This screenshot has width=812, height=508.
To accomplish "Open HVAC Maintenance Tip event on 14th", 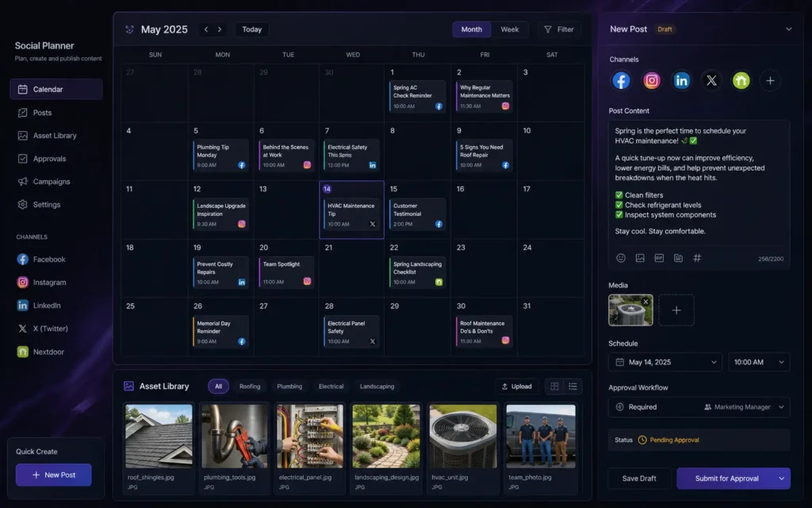I will tap(351, 214).
